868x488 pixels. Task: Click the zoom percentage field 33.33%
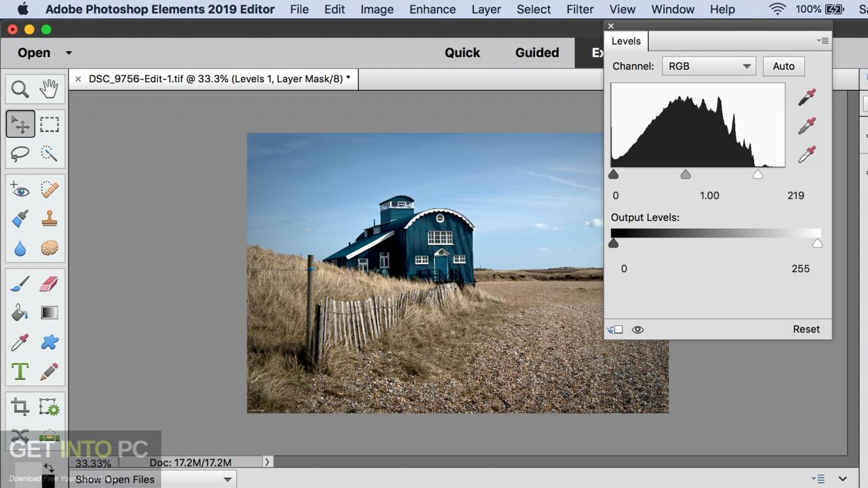93,463
